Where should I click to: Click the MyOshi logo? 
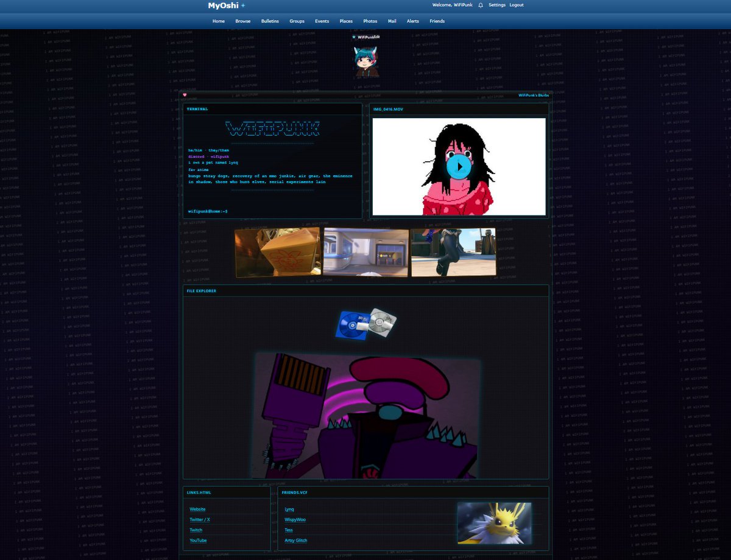[x=223, y=5]
